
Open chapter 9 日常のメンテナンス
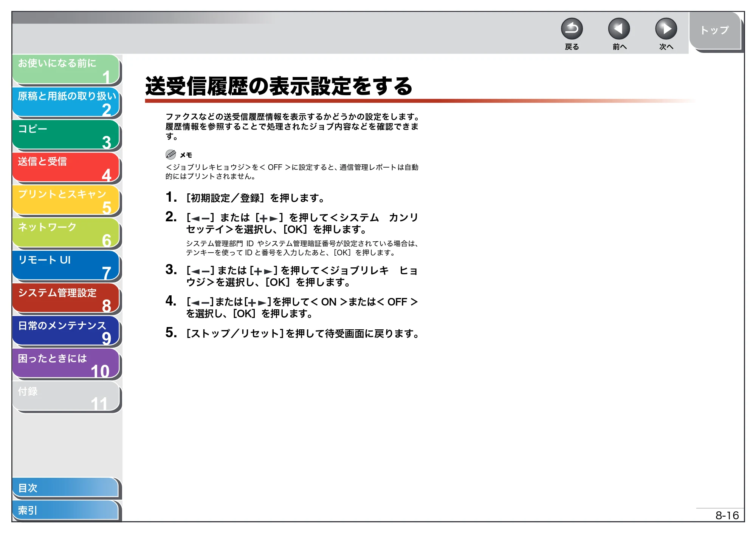66,331
